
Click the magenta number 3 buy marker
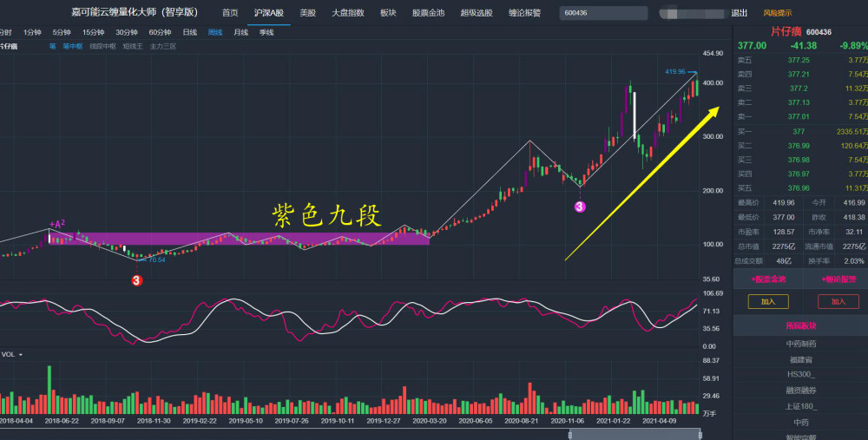580,207
